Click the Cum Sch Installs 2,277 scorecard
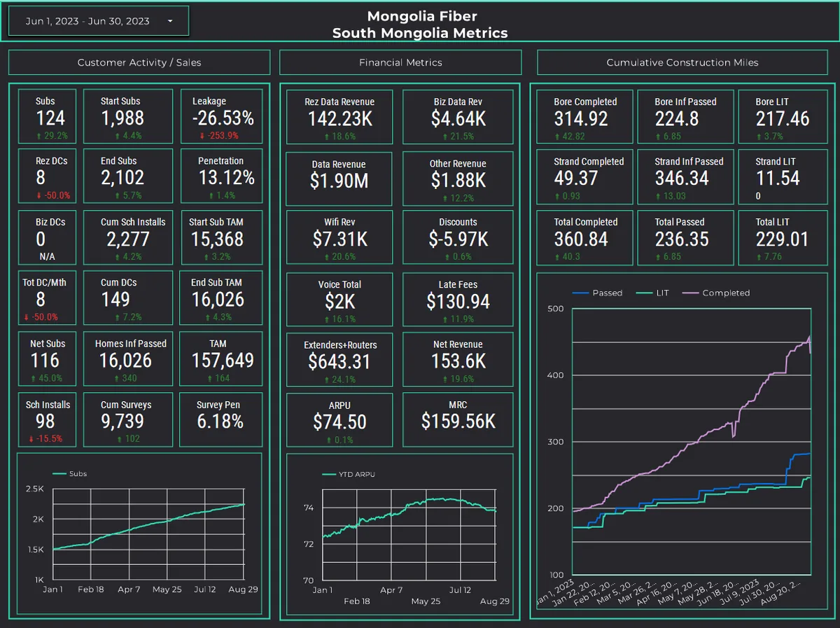The height and width of the screenshot is (628, 840). pyautogui.click(x=128, y=238)
